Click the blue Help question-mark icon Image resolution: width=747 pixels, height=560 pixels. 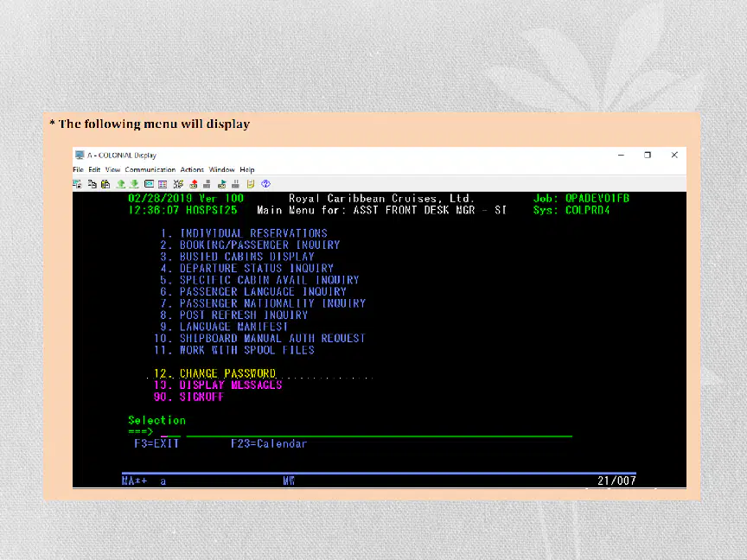point(265,184)
